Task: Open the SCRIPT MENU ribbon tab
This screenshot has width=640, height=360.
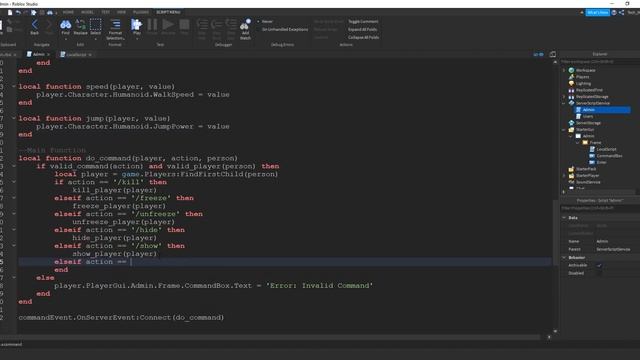Action: (168, 12)
